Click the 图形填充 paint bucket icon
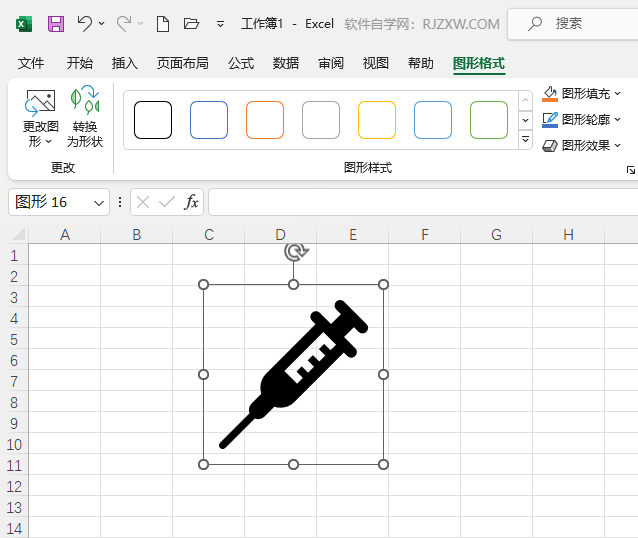The image size is (638, 538). (x=550, y=94)
